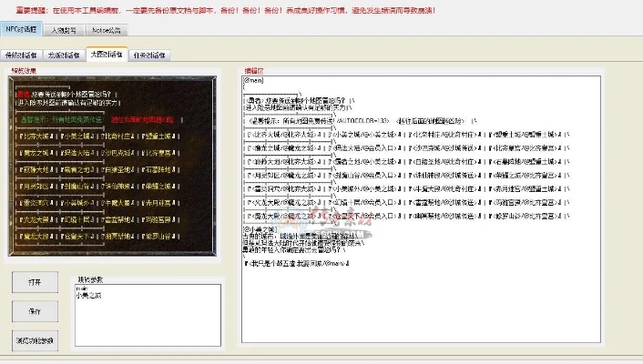643x364 pixels.
Task: Click 赤月神宫 link in preview panel
Action: click(158, 203)
